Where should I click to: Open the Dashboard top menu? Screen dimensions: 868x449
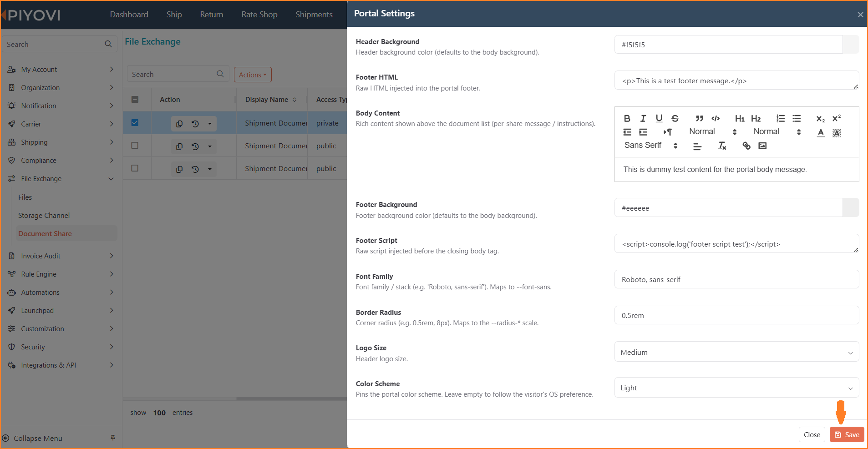(x=129, y=15)
